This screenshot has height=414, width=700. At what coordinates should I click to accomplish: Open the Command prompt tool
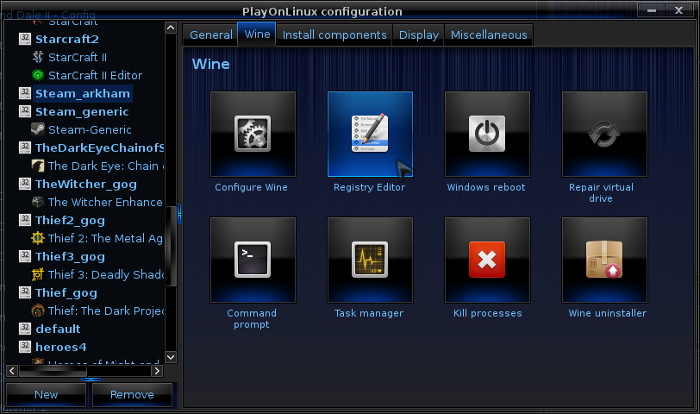pos(253,260)
